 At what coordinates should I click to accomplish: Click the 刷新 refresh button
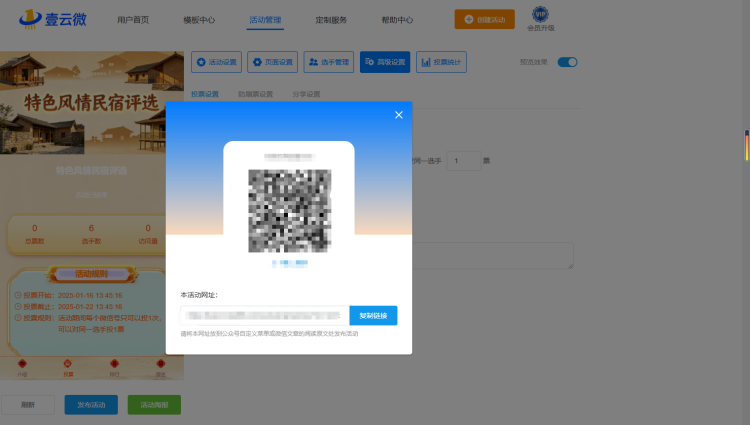click(x=28, y=405)
